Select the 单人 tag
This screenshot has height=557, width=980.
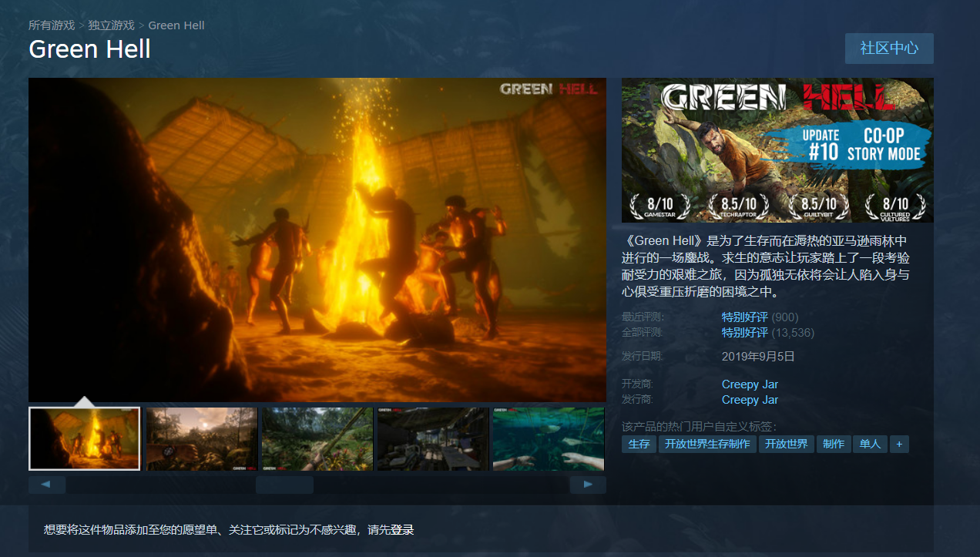tap(870, 445)
